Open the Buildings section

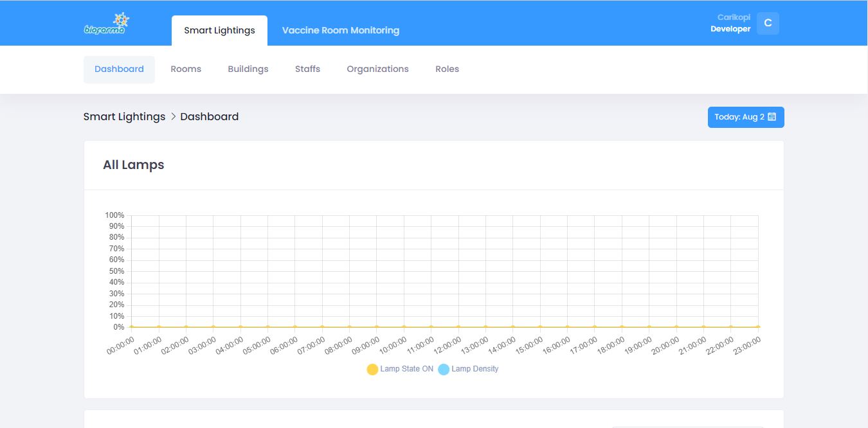(x=248, y=69)
